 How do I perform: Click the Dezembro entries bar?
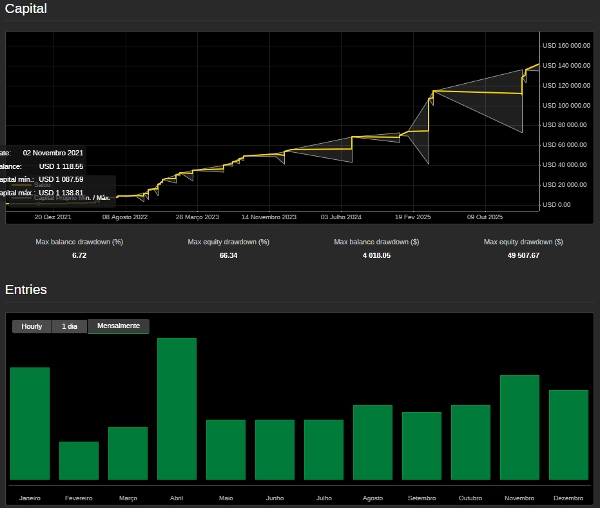click(569, 435)
